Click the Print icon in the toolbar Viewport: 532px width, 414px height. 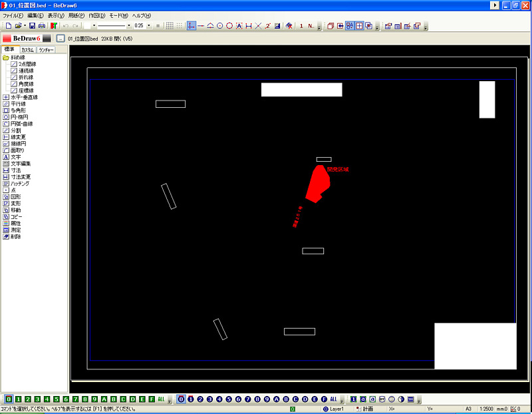click(42, 26)
